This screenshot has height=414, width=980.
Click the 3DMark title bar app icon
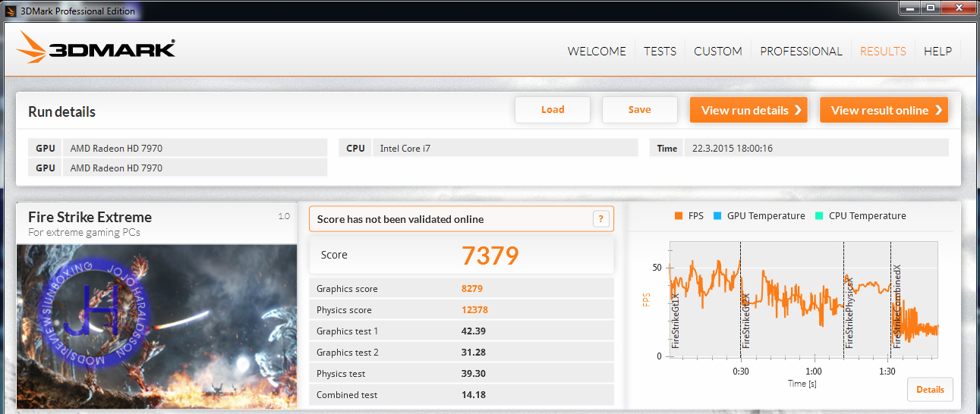10,11
